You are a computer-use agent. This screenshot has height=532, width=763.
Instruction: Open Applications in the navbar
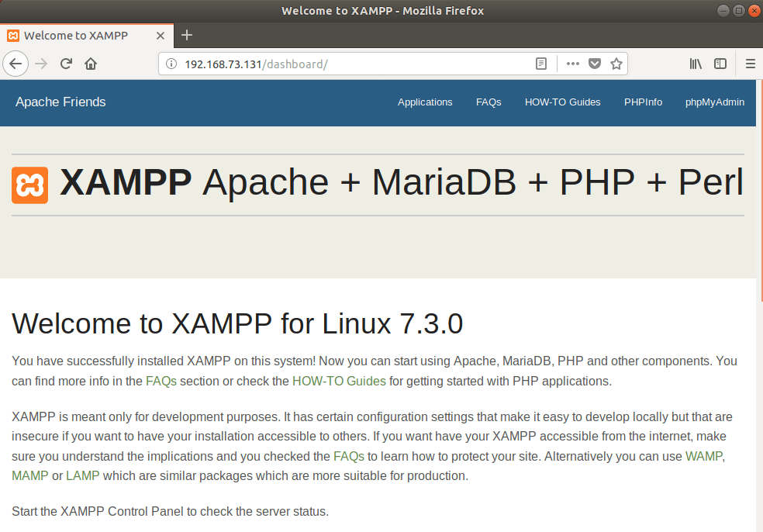point(425,102)
